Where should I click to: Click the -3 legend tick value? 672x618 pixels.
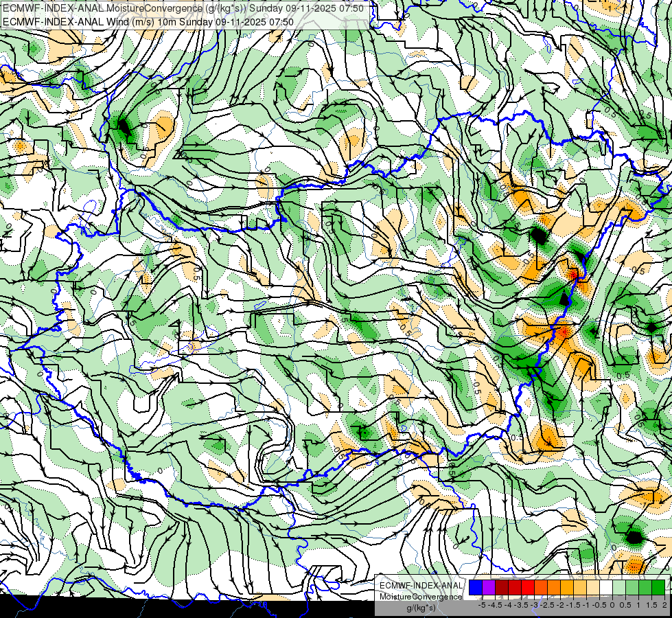point(534,605)
